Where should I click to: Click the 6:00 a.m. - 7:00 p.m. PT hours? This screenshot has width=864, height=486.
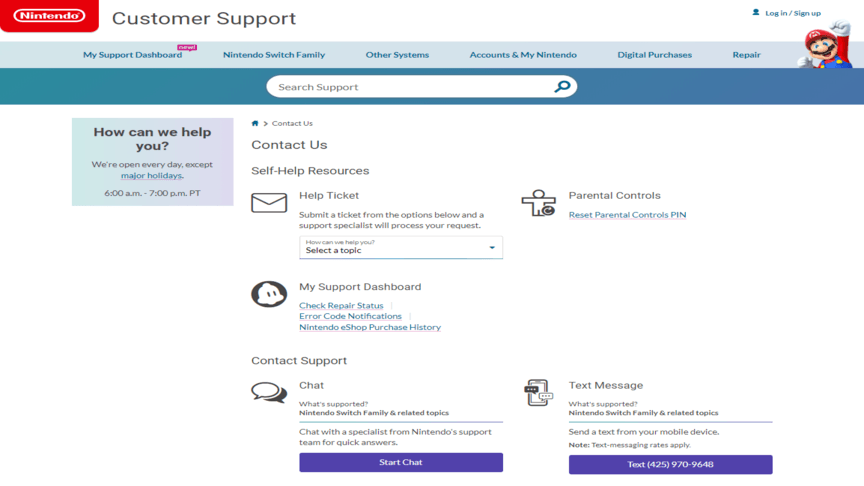point(152,193)
